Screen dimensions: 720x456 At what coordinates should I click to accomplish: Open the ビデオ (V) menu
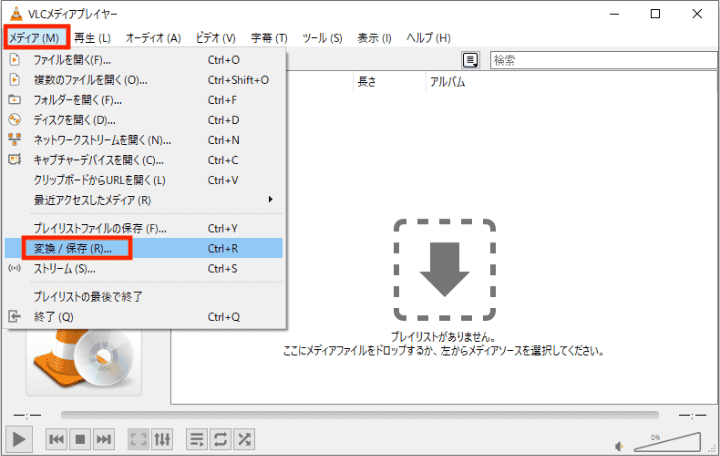pyautogui.click(x=215, y=38)
